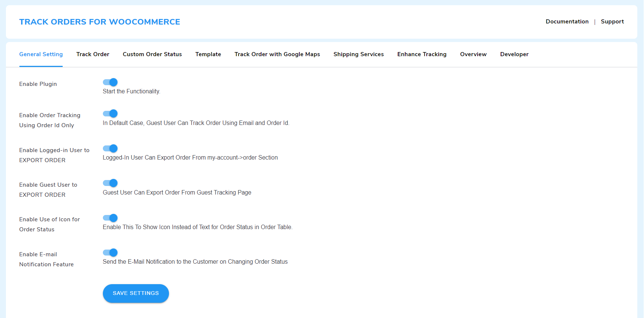Click 'Enable This To Show Icon' description
Screen dimensions: 644x318
coord(198,227)
